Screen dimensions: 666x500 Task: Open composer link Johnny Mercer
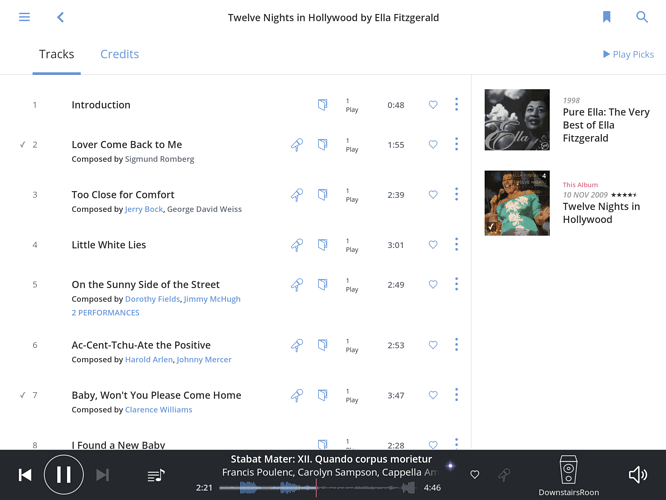(x=204, y=359)
